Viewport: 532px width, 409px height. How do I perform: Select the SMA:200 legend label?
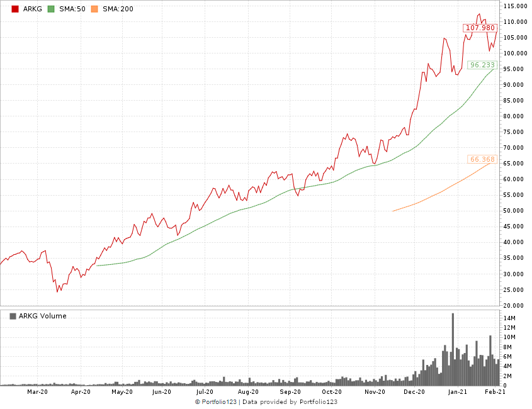[x=118, y=9]
